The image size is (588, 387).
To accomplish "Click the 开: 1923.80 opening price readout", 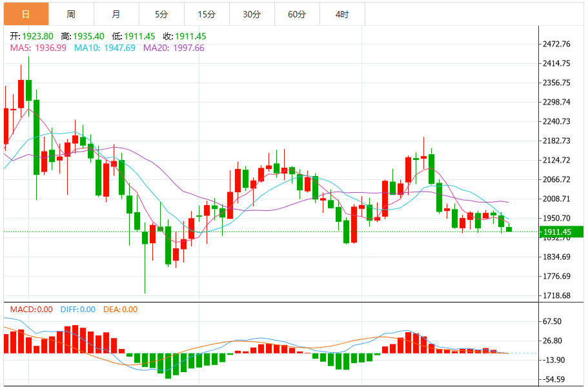I will 32,36.
